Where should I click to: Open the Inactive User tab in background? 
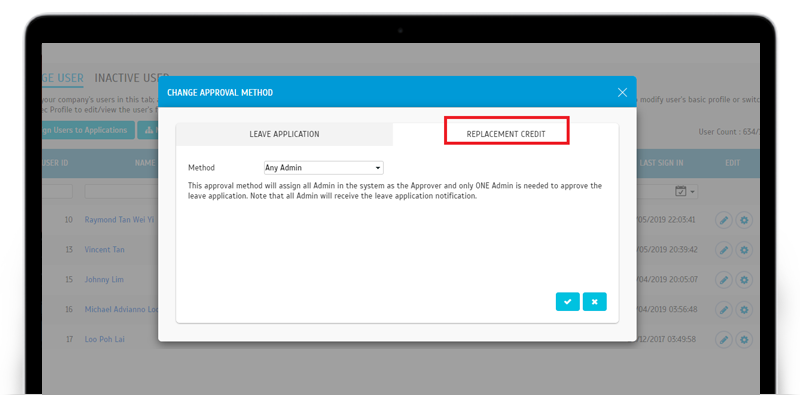tap(132, 78)
